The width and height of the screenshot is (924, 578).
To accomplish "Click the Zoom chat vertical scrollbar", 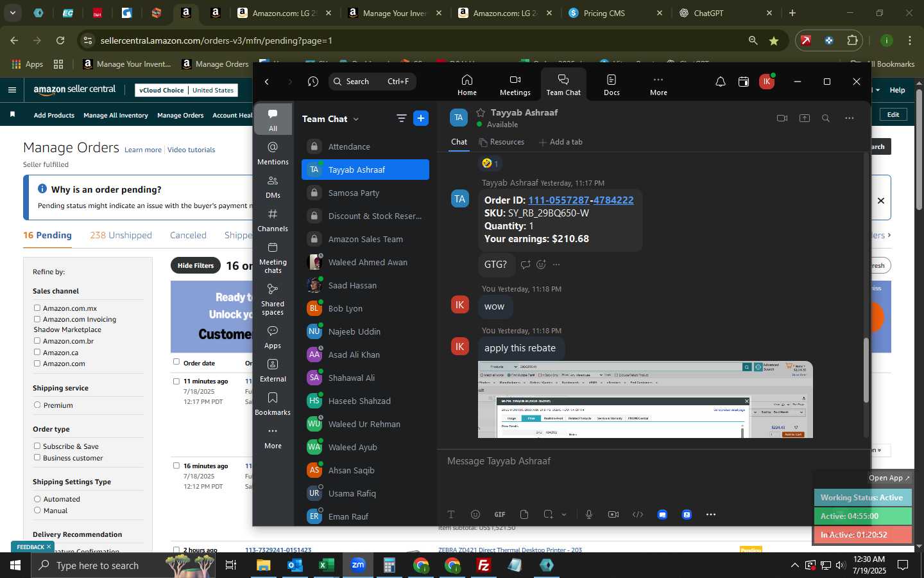I will pos(866,370).
